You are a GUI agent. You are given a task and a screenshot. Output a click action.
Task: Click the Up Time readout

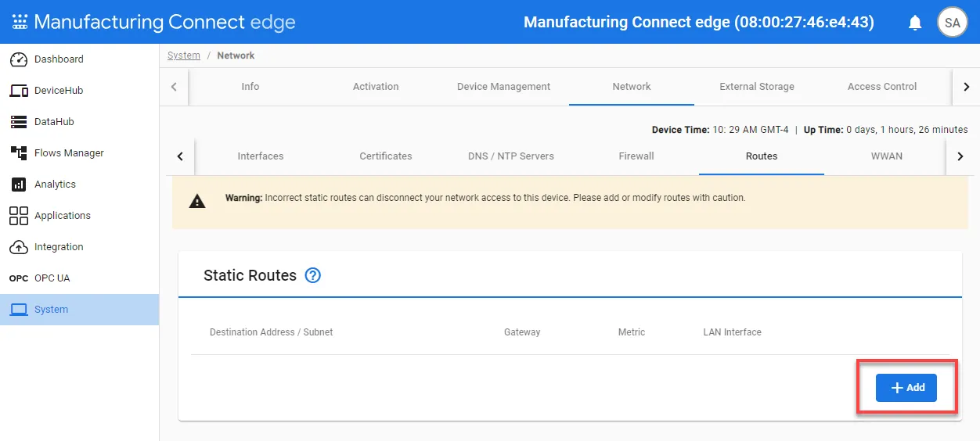click(x=886, y=130)
